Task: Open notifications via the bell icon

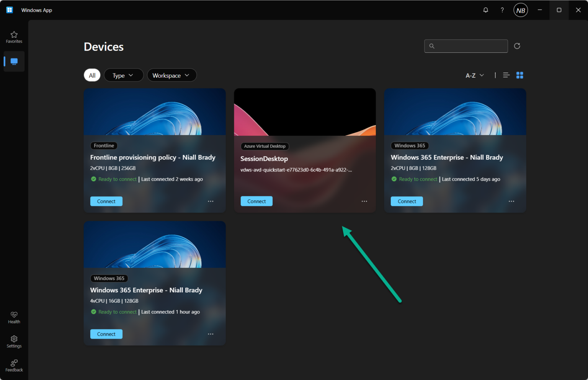Action: (485, 10)
